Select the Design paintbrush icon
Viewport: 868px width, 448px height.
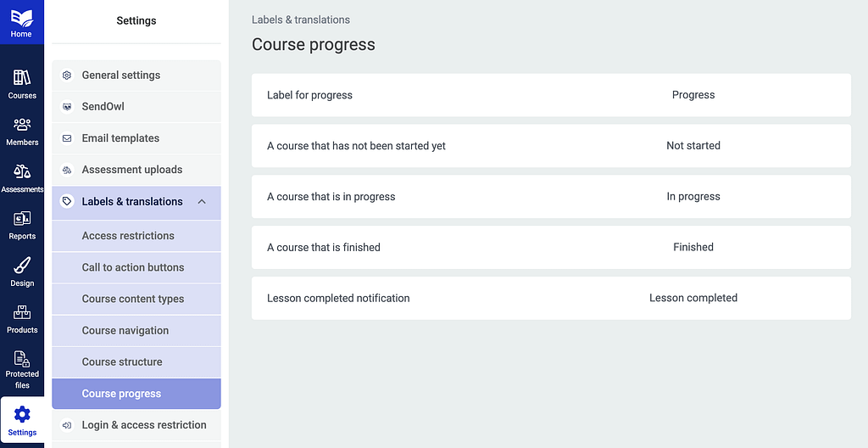point(22,266)
